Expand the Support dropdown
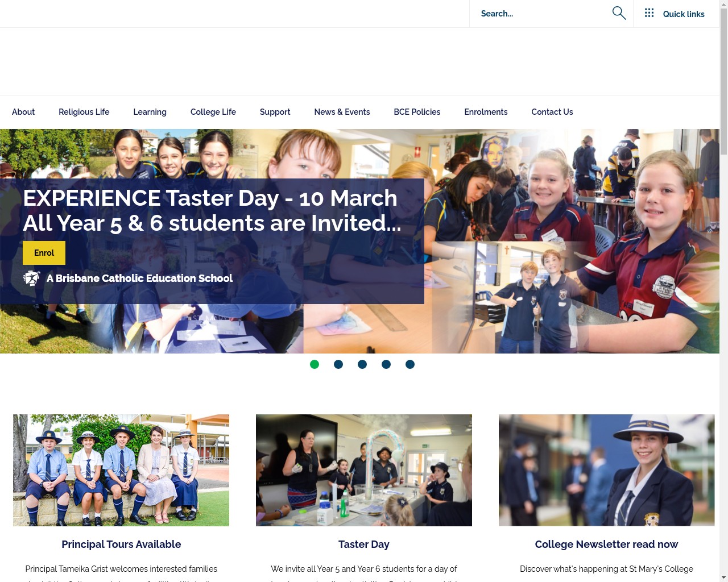 275,112
